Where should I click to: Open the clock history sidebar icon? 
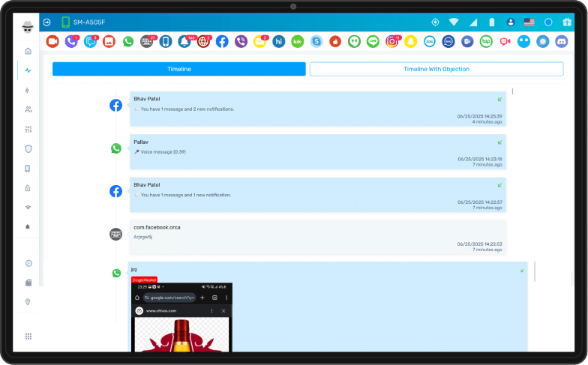(x=28, y=263)
